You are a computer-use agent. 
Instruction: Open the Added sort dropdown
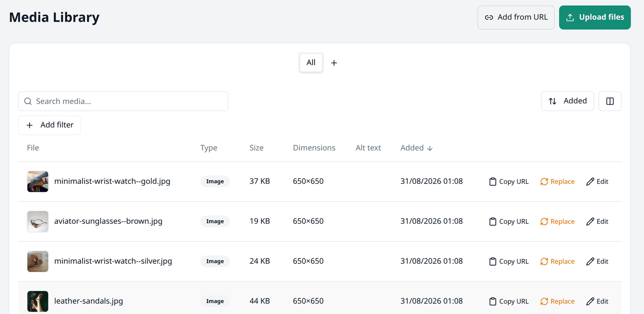pos(568,101)
